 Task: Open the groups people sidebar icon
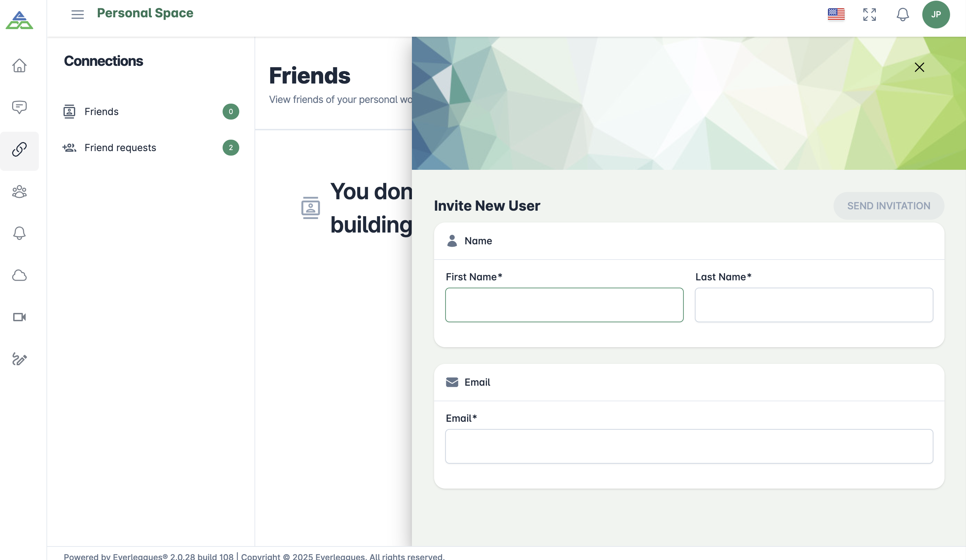(19, 192)
